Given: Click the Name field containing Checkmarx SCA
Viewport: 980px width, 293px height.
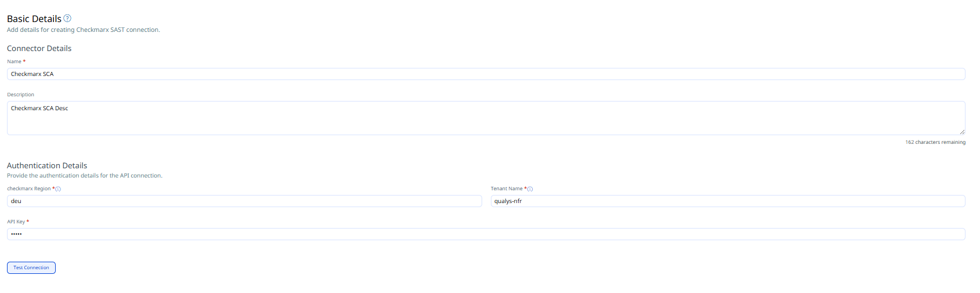Looking at the screenshot, I should [486, 74].
